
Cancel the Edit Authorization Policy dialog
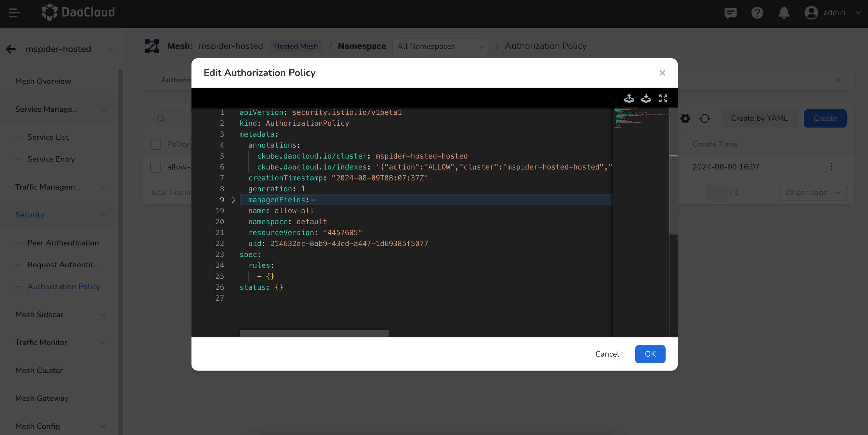pos(607,354)
